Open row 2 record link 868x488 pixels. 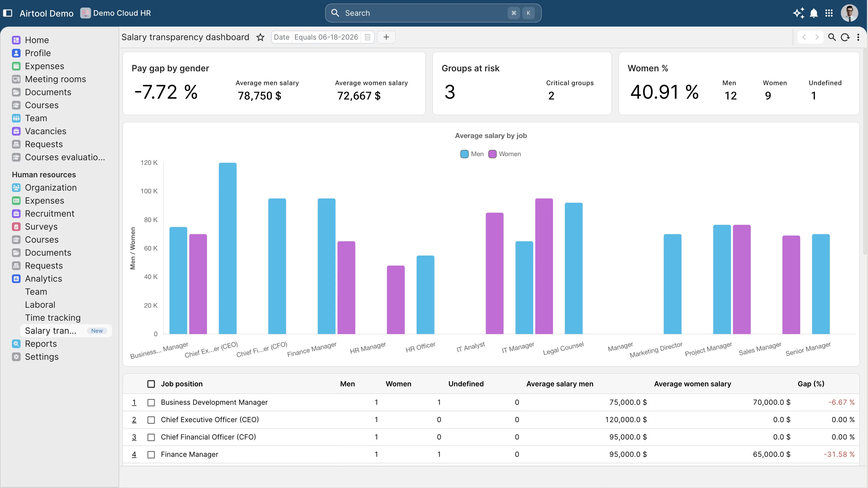134,420
